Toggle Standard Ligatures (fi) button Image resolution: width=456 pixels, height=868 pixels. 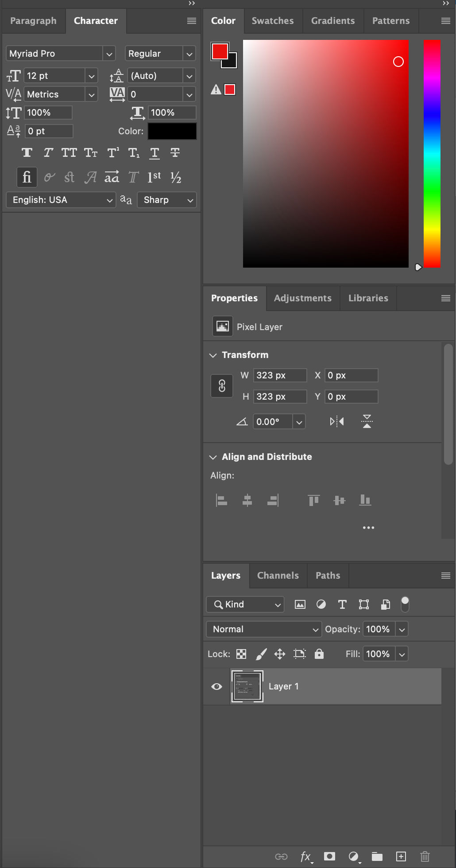point(27,177)
